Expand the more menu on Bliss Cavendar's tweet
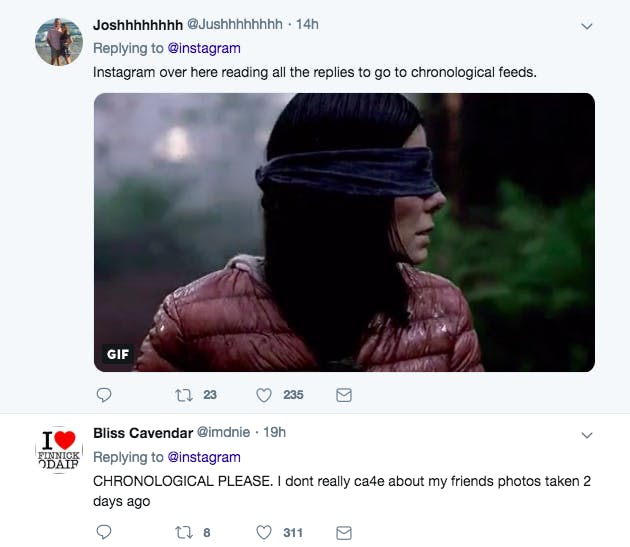The width and height of the screenshot is (630, 547). pyautogui.click(x=587, y=435)
